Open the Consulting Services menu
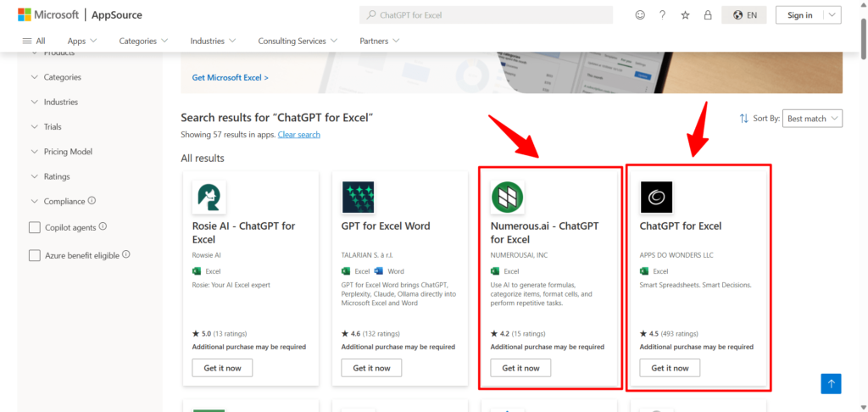The height and width of the screenshot is (412, 868). (x=298, y=41)
